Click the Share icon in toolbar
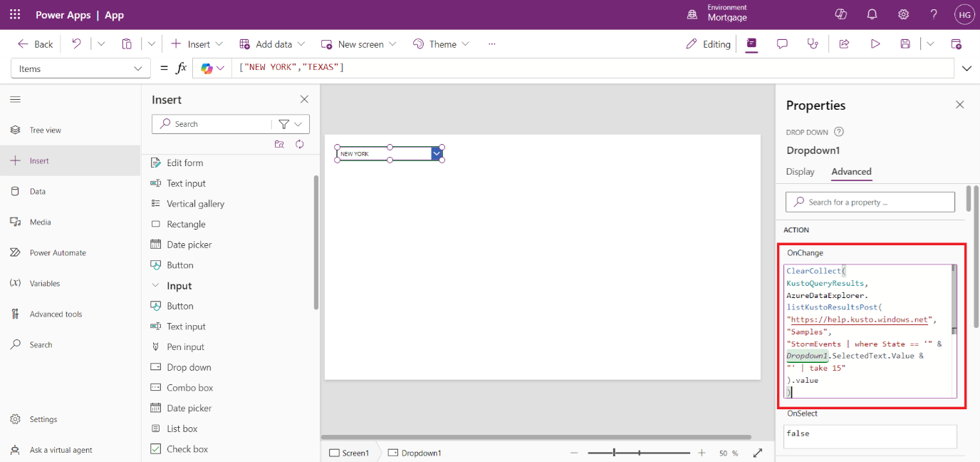This screenshot has width=980, height=462. [x=844, y=44]
